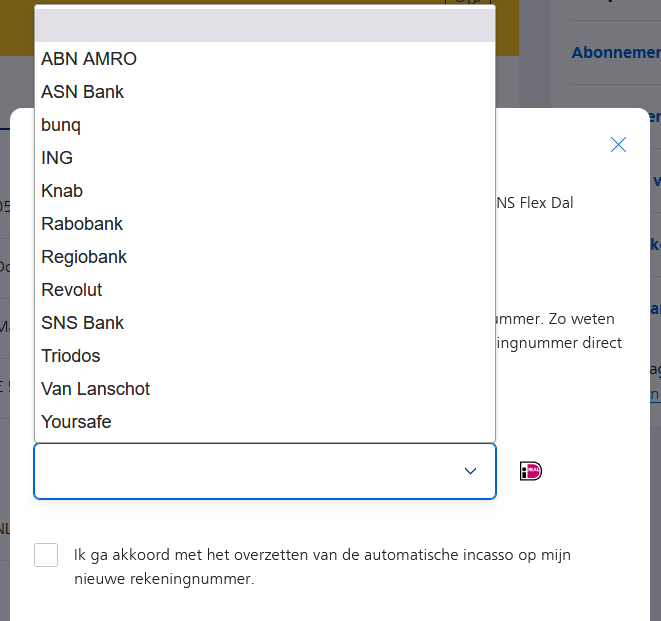Click the iDEAL logo icon
The height and width of the screenshot is (621, 661).
pos(531,471)
